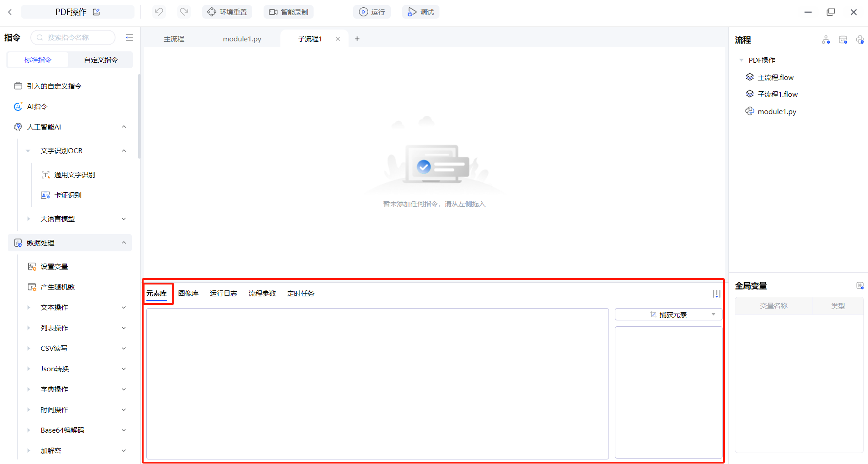Click the 运行 button
Viewport: 868px width, 464px height.
372,12
